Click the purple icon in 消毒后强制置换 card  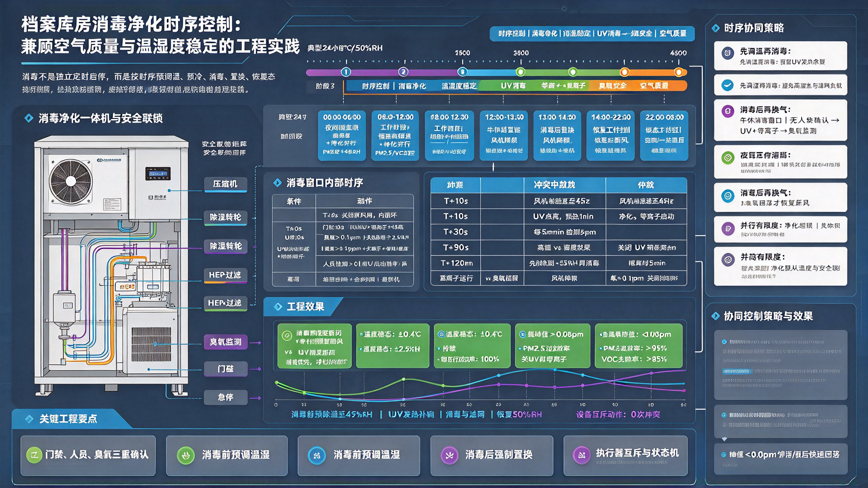pos(450,455)
